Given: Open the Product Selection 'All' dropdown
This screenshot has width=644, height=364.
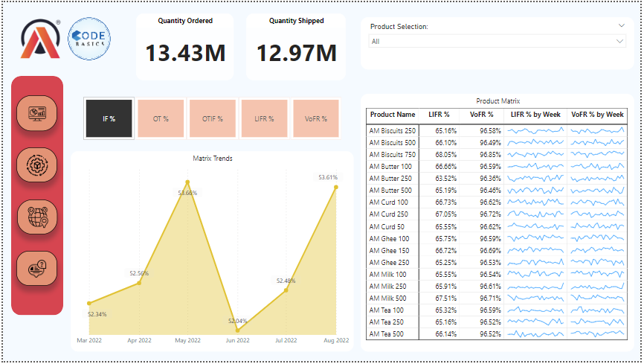Looking at the screenshot, I should click(x=498, y=42).
